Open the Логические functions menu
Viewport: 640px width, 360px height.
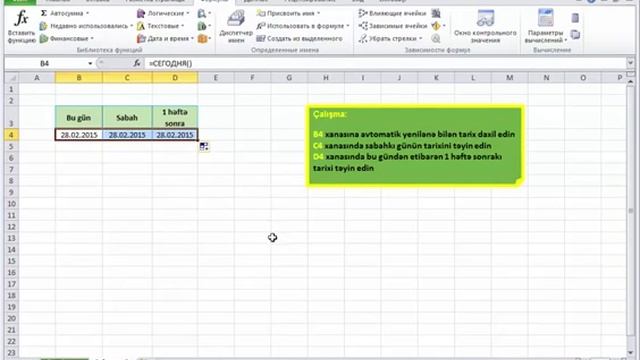[163, 13]
